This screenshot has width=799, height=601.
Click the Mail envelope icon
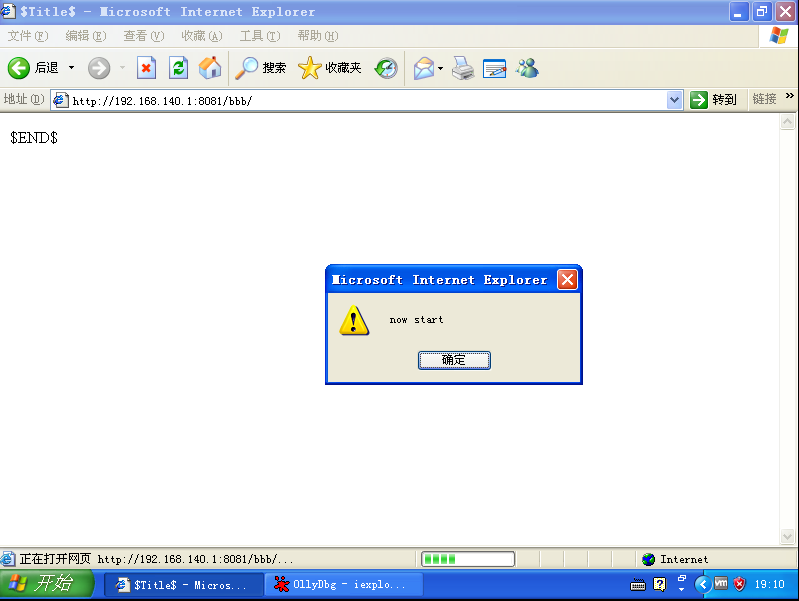tap(424, 68)
